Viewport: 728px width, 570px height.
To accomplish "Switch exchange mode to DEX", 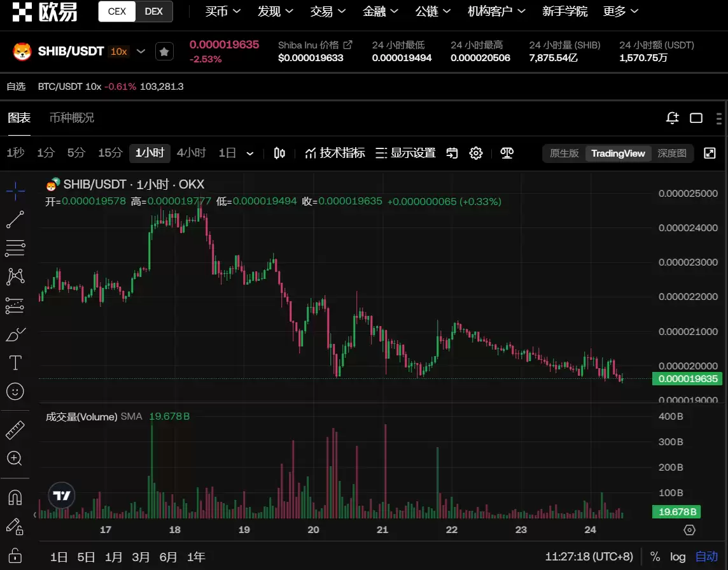I will 153,11.
